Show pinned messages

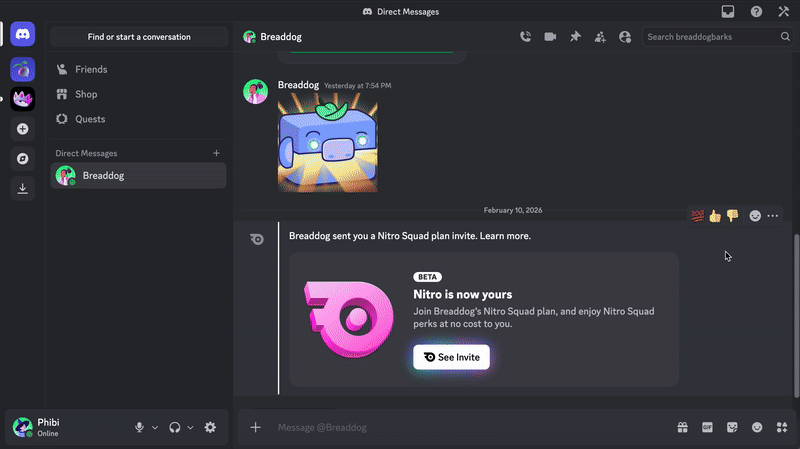(575, 37)
